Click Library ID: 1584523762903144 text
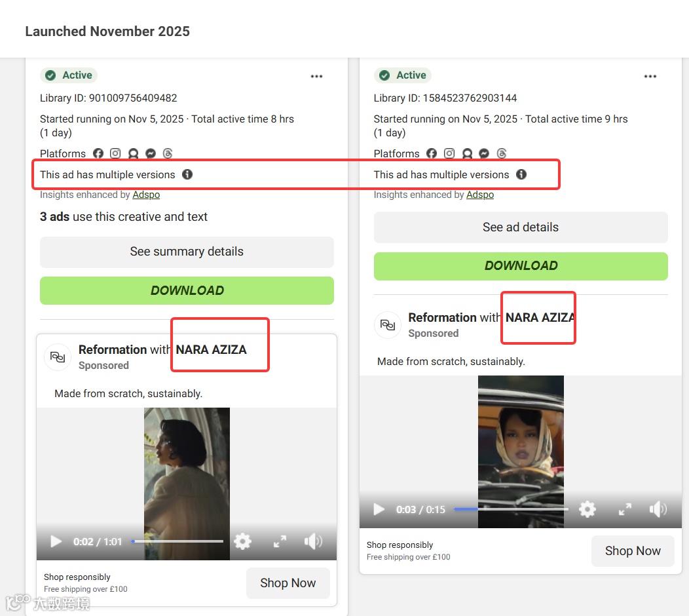The height and width of the screenshot is (616, 689). pos(445,98)
